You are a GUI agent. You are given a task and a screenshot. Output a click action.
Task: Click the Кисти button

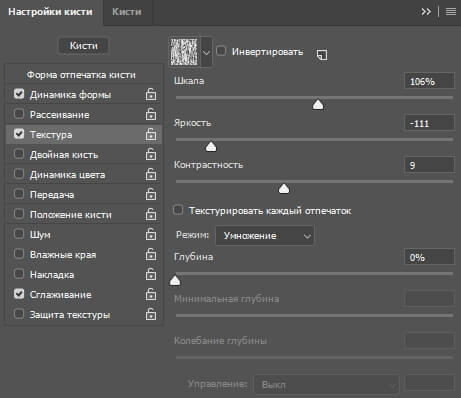(x=83, y=45)
